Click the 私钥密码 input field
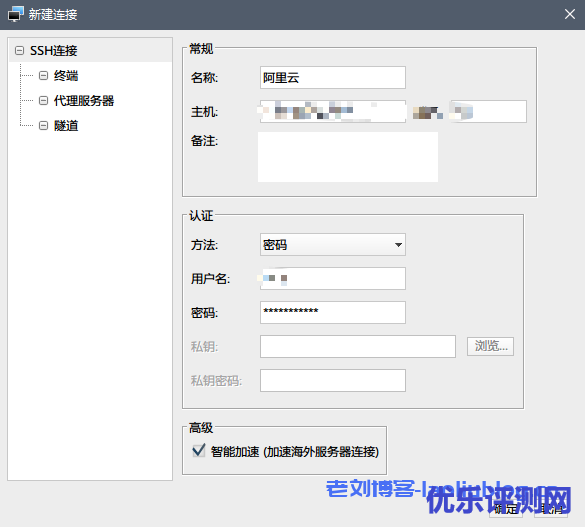Image resolution: width=585 pixels, height=527 pixels. (333, 380)
